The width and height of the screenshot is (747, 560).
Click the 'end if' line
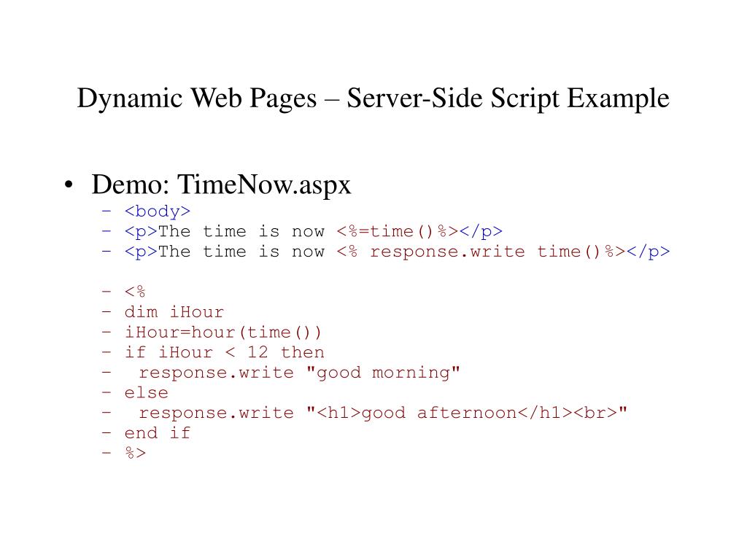(158, 433)
